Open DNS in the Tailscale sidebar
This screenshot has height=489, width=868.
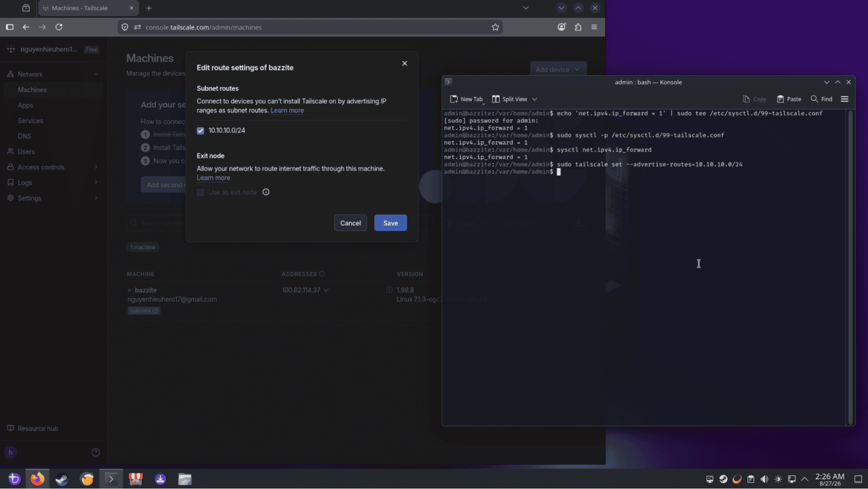[24, 136]
